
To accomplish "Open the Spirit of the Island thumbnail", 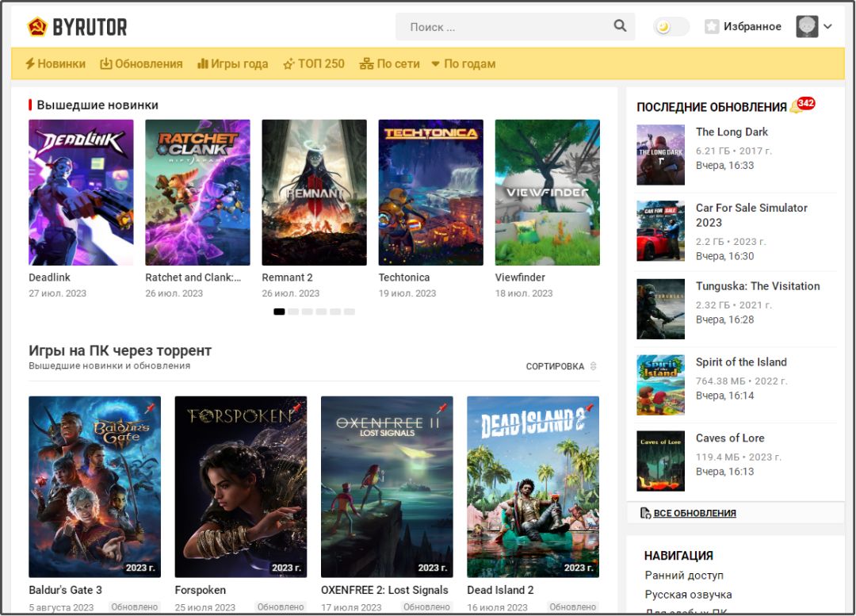I will (x=660, y=385).
